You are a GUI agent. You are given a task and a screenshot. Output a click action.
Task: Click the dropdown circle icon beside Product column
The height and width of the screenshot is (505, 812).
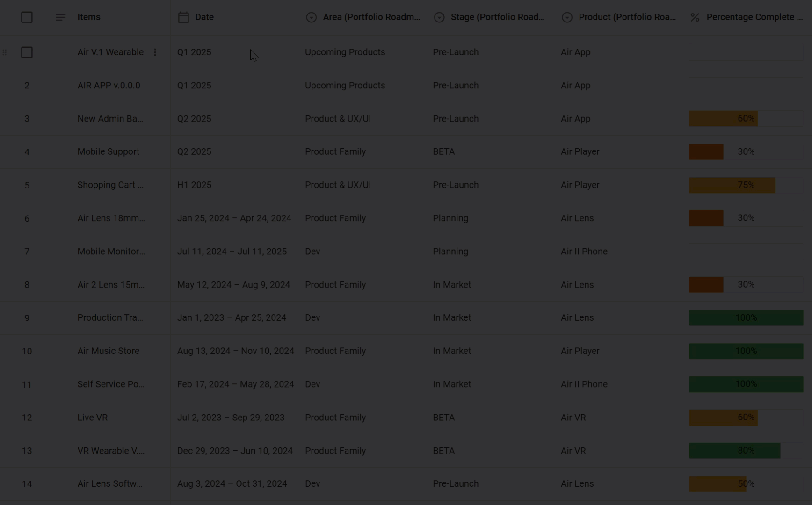pos(567,17)
